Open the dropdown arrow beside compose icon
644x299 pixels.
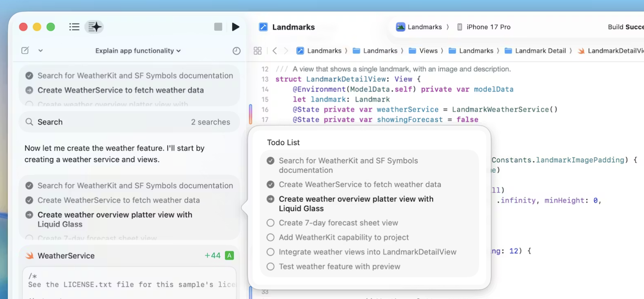point(41,51)
